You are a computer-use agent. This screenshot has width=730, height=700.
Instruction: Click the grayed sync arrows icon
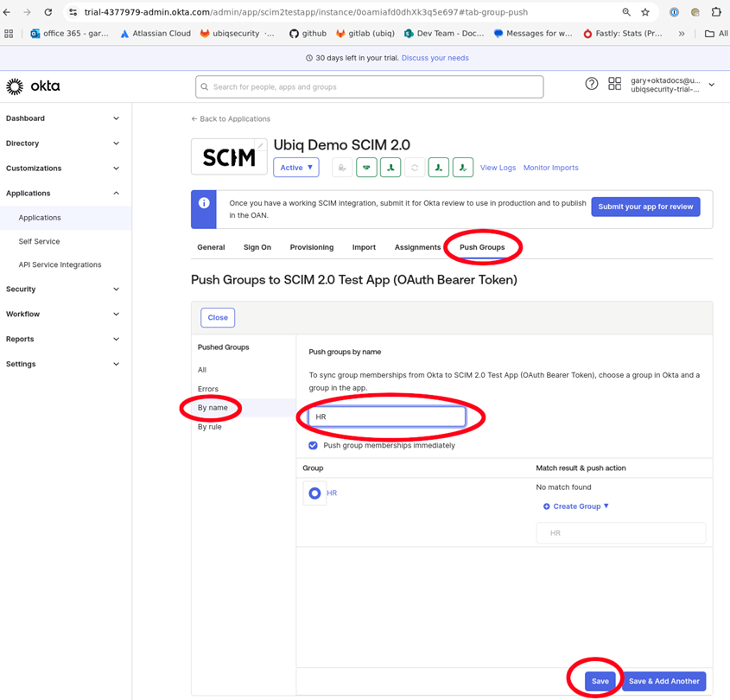coord(415,168)
